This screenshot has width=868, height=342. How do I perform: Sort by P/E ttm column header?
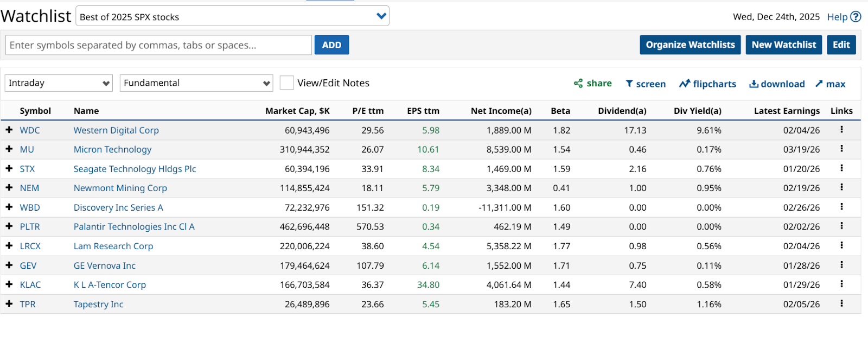(x=368, y=111)
